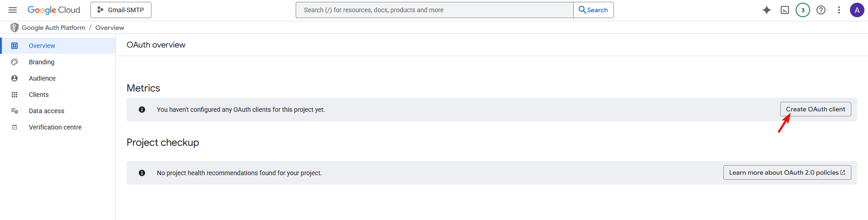Click the Data access list-settings icon

coord(14,111)
